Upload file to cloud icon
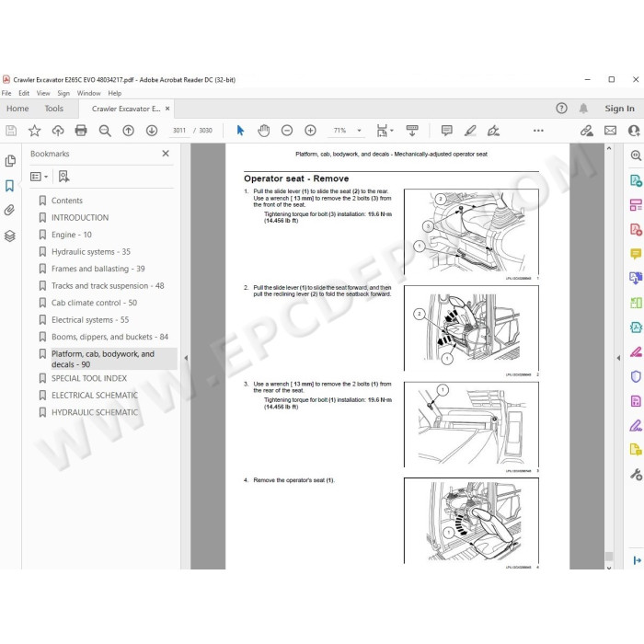Screen dimensions: 644x644 pyautogui.click(x=58, y=131)
